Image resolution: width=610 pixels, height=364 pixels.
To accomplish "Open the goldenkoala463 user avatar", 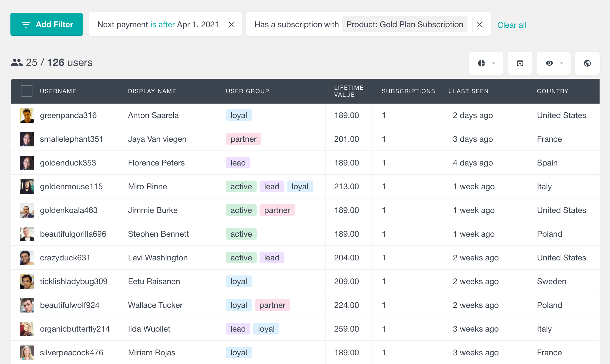I will coord(27,210).
